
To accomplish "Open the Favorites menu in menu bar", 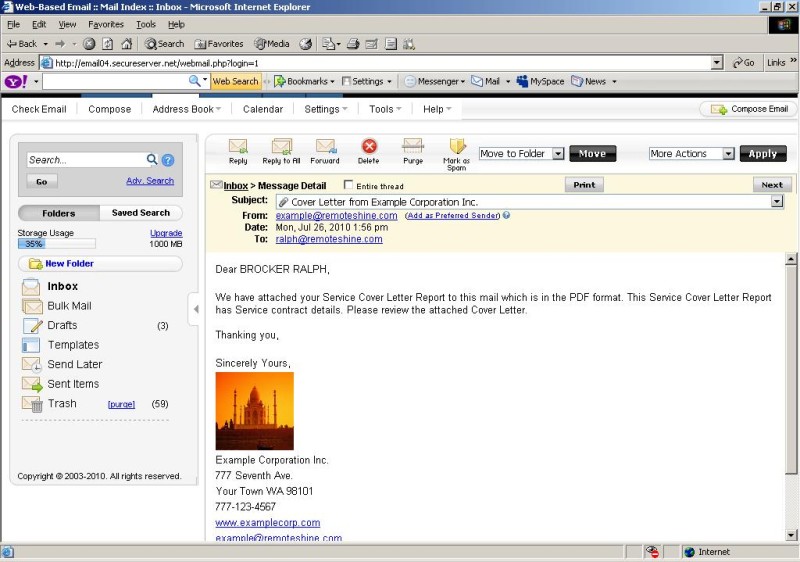I will pyautogui.click(x=106, y=24).
